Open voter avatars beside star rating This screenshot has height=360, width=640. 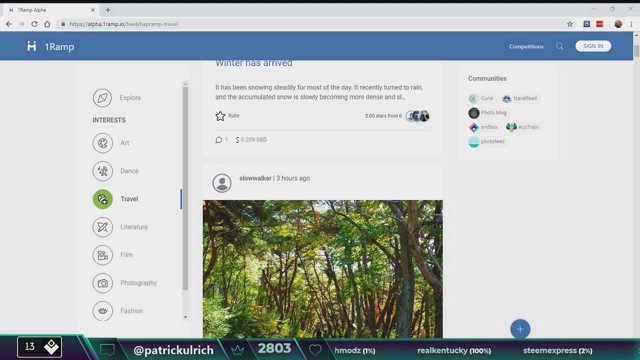(418, 116)
